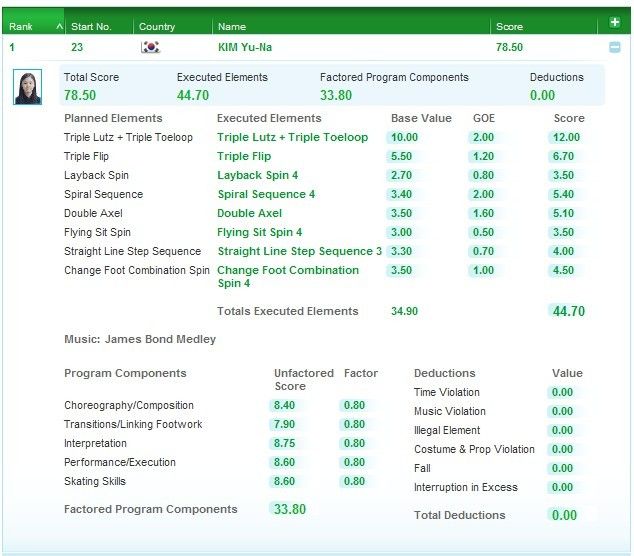Select the Change Foot Combination Spin 4 element
This screenshot has width=634, height=556.
point(288,277)
